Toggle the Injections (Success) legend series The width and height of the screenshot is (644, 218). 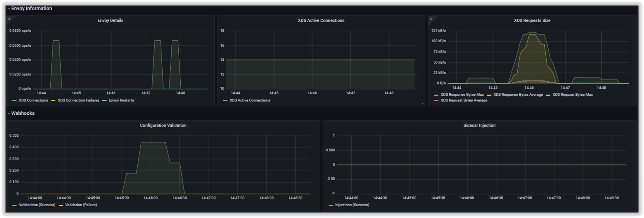click(352, 205)
